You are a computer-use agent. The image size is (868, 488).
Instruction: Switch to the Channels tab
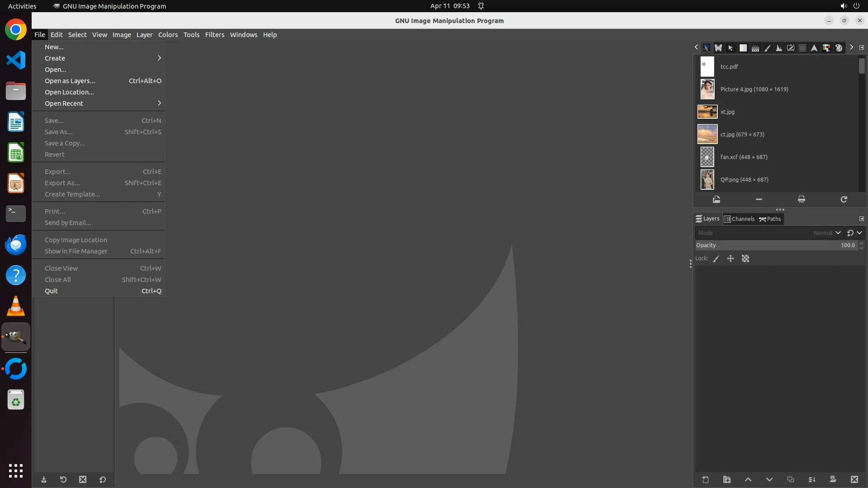[x=739, y=219]
